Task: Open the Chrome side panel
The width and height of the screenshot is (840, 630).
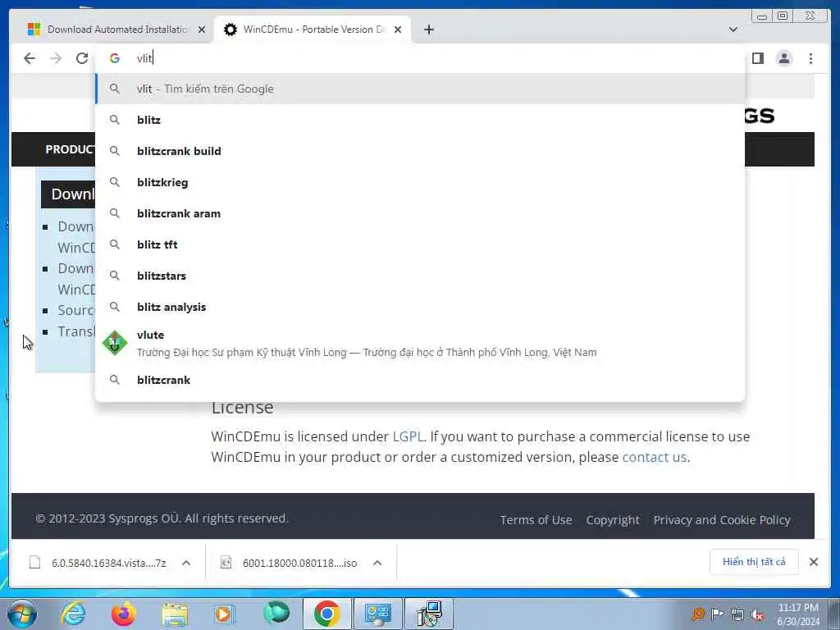Action: coord(757,58)
